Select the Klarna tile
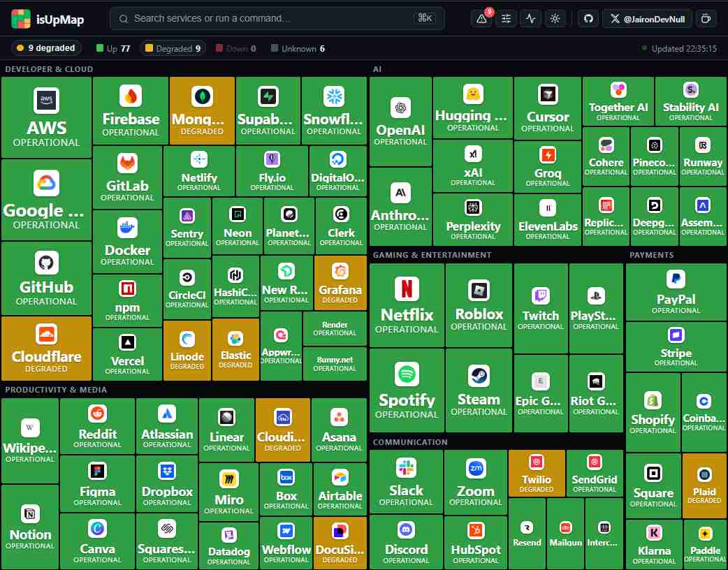728x570 pixels. point(654,544)
